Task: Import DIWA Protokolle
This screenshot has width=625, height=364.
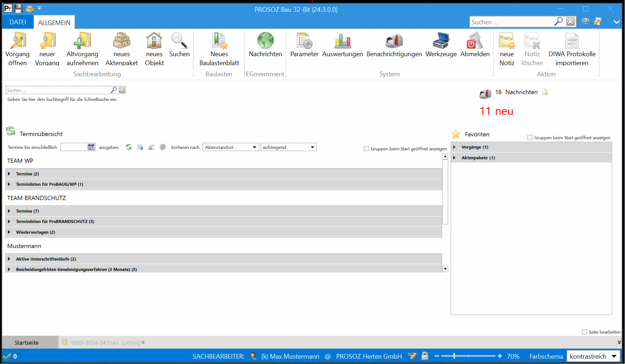Action: (x=572, y=49)
